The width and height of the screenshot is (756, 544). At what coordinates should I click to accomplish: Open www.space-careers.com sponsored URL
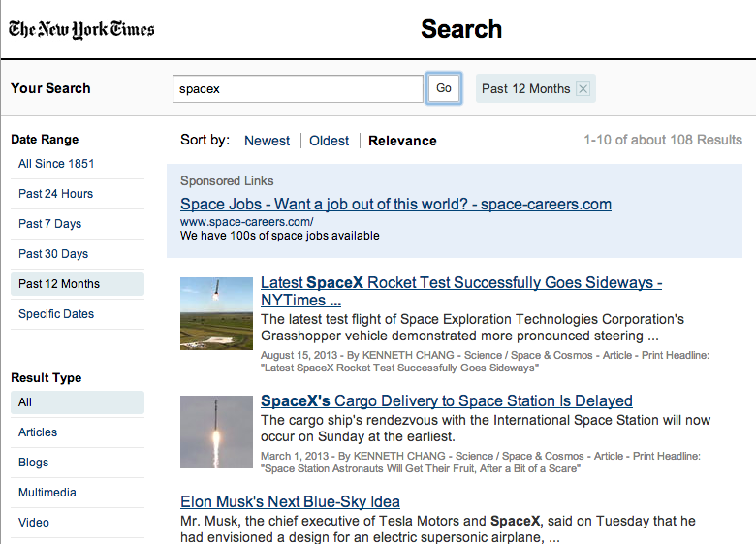(x=247, y=222)
